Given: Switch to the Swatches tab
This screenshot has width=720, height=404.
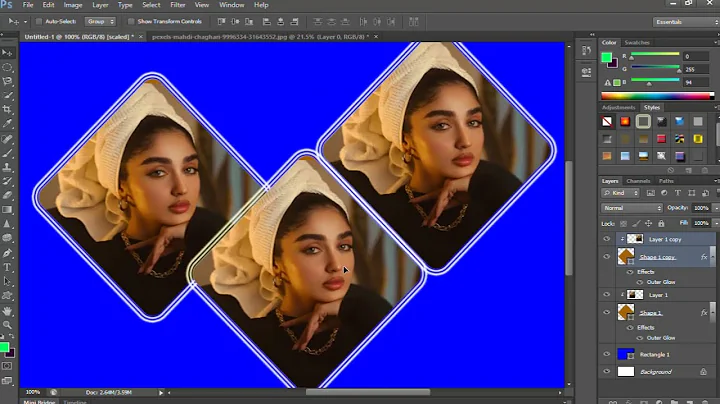Looking at the screenshot, I should [637, 42].
